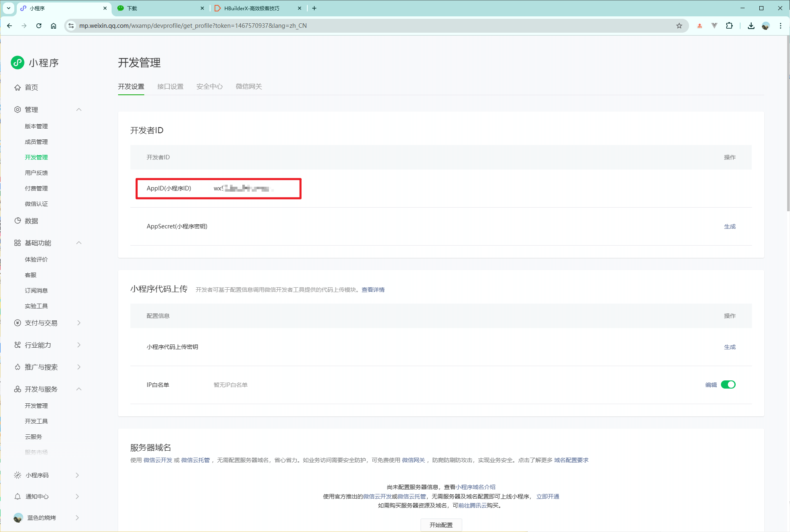Screen dimensions: 790x532
Task: Open the new tab plus button
Action: pyautogui.click(x=314, y=8)
